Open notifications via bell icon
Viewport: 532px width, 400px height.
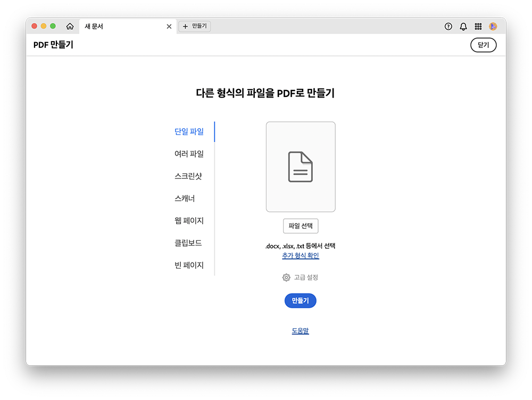(463, 26)
